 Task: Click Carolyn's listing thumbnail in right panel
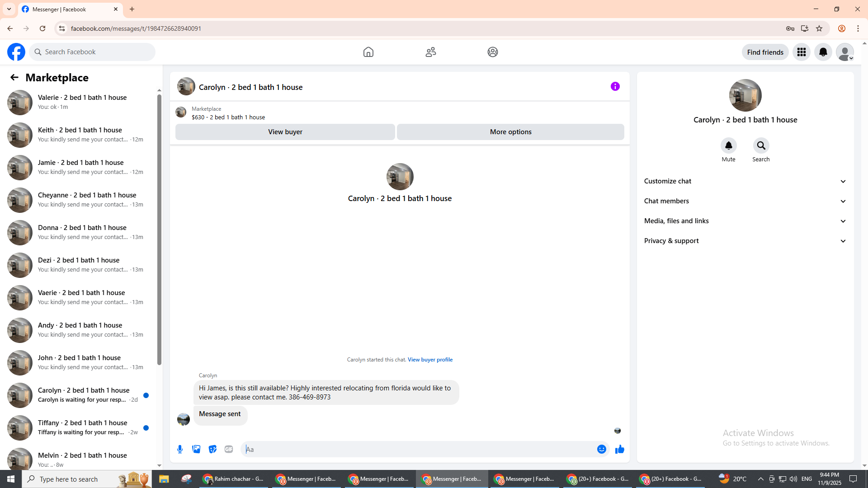745,95
